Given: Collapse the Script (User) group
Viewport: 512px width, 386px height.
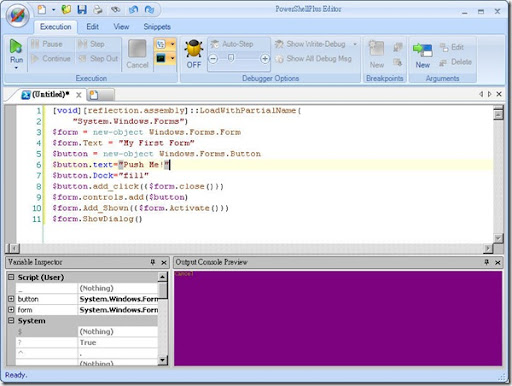Looking at the screenshot, I should tap(11, 277).
